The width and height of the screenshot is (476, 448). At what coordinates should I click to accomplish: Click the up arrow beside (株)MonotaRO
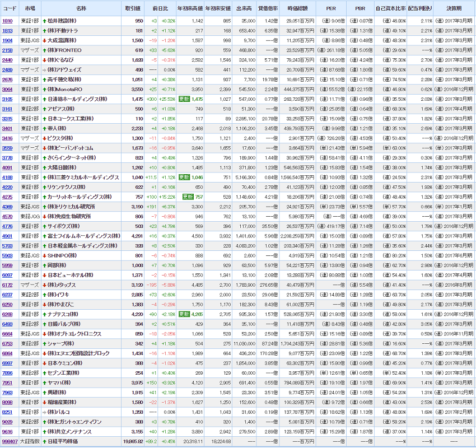tap(44, 90)
